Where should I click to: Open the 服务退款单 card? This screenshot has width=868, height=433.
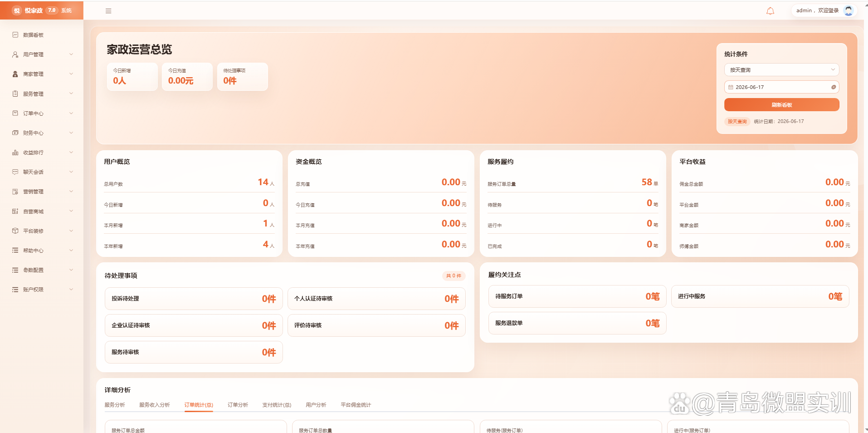pyautogui.click(x=577, y=323)
